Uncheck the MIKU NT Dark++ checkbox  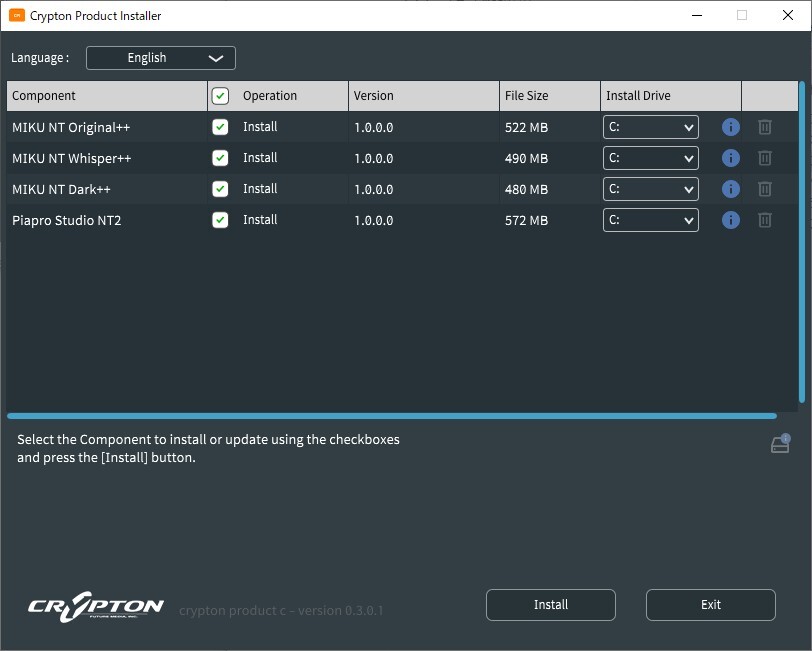[220, 189]
